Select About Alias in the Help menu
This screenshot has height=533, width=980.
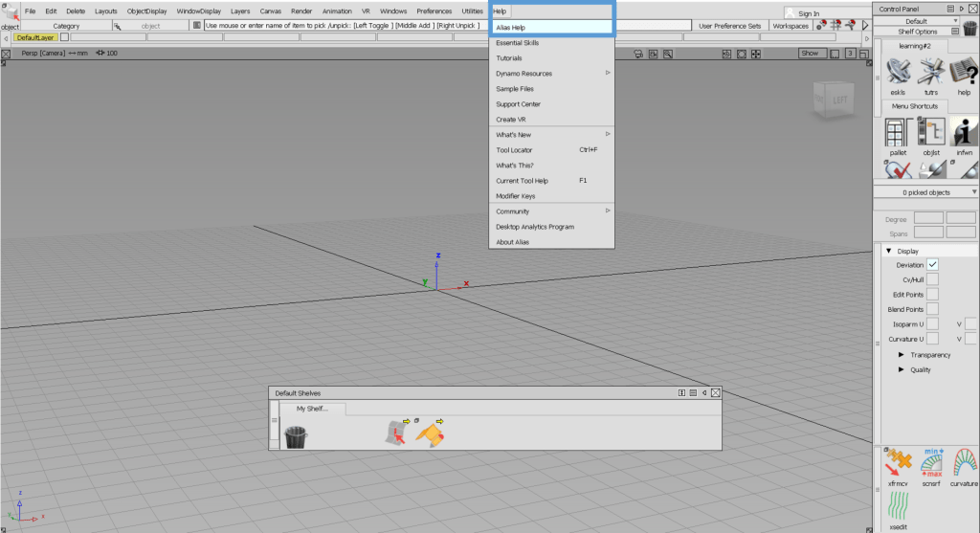point(551,242)
